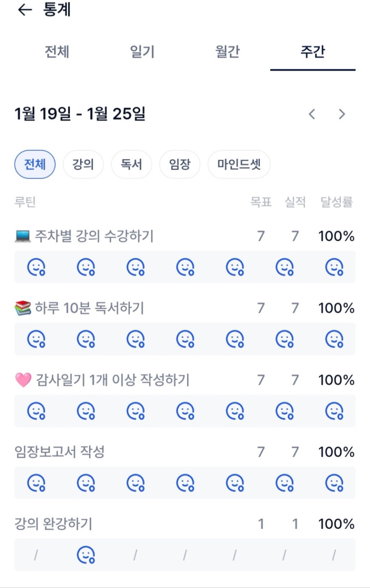Image resolution: width=370 pixels, height=588 pixels.
Task: Go to next week with right chevron
Action: (342, 115)
